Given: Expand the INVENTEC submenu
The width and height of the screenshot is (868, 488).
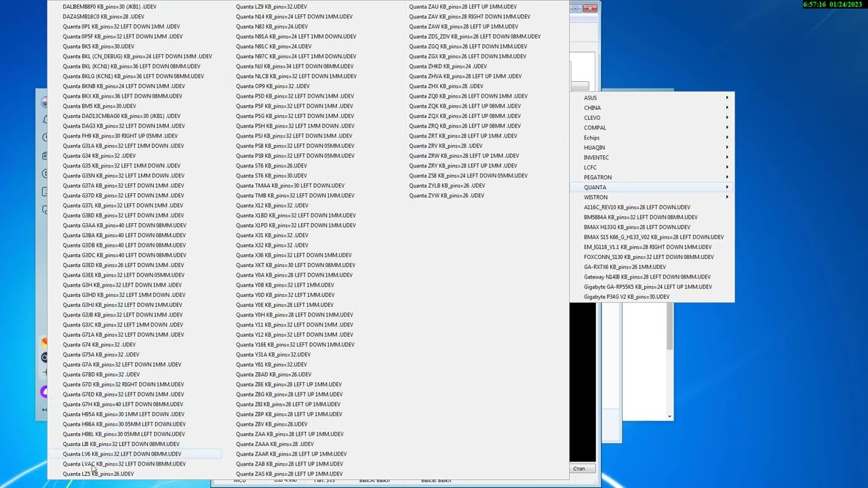Looking at the screenshot, I should [x=652, y=157].
